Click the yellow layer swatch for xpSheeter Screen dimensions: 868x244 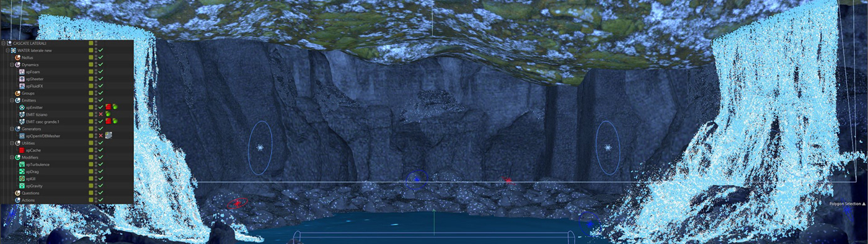(x=91, y=79)
